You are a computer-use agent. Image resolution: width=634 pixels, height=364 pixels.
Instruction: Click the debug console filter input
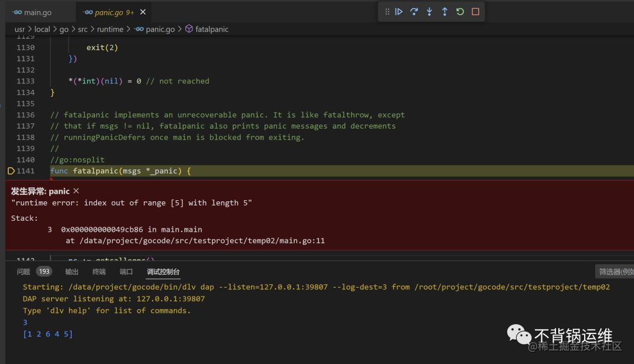pos(615,272)
